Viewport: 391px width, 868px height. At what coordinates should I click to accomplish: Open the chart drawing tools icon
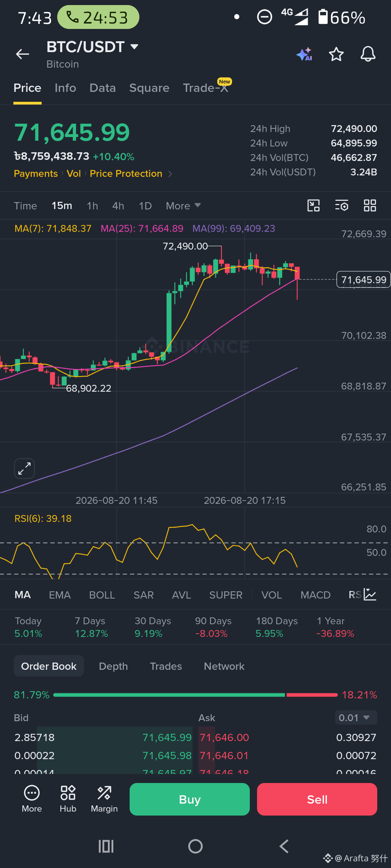[x=314, y=205]
